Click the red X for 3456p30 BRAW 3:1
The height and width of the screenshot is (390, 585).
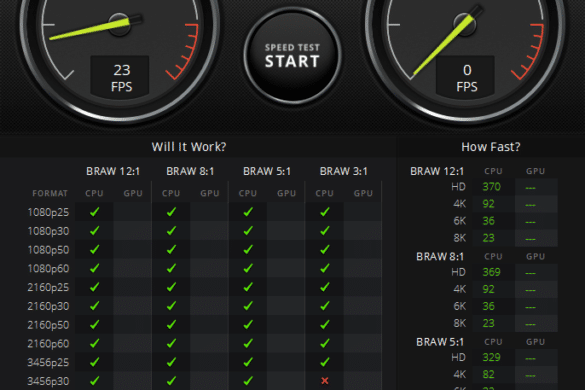(x=325, y=381)
